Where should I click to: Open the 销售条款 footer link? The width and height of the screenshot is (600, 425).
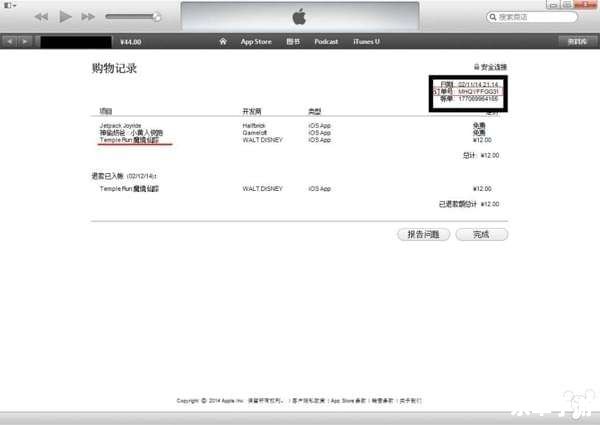pos(382,401)
